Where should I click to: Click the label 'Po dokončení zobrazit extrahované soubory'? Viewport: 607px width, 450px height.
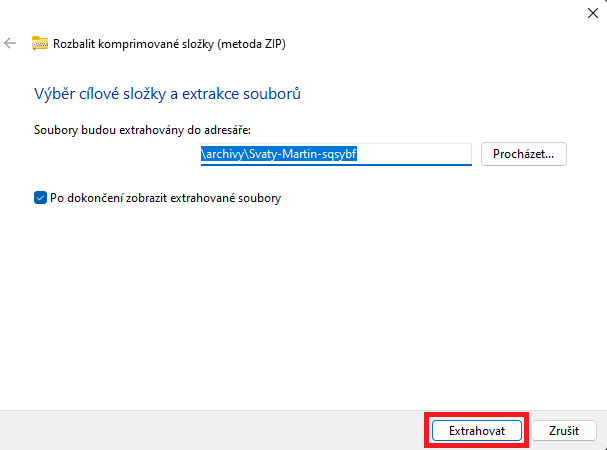165,198
